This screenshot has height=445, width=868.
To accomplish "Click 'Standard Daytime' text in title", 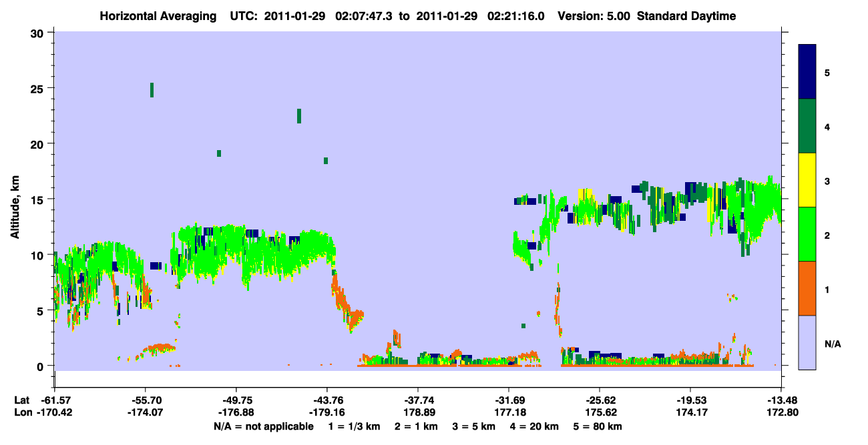I will point(686,16).
